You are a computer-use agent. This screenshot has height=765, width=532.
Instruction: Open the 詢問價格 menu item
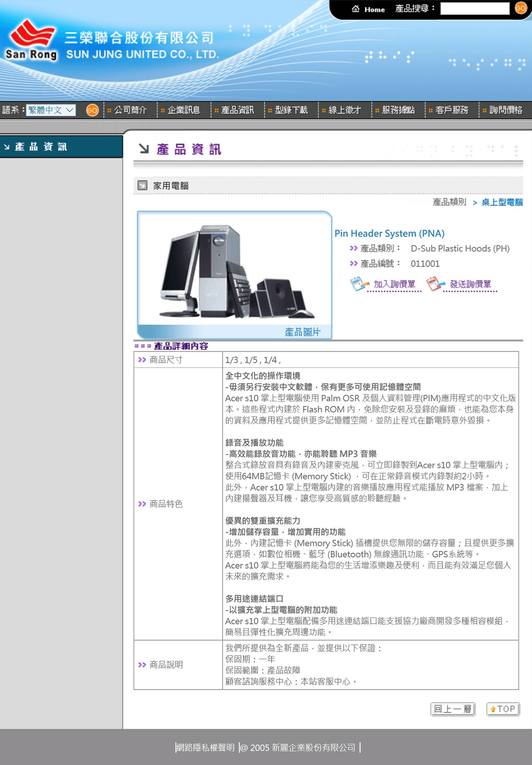point(505,110)
